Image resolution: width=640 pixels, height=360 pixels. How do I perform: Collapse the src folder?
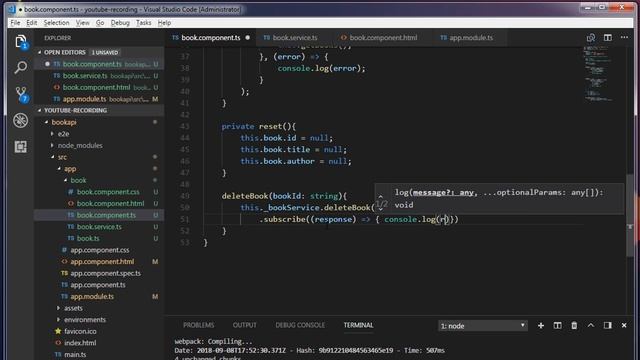[x=53, y=157]
